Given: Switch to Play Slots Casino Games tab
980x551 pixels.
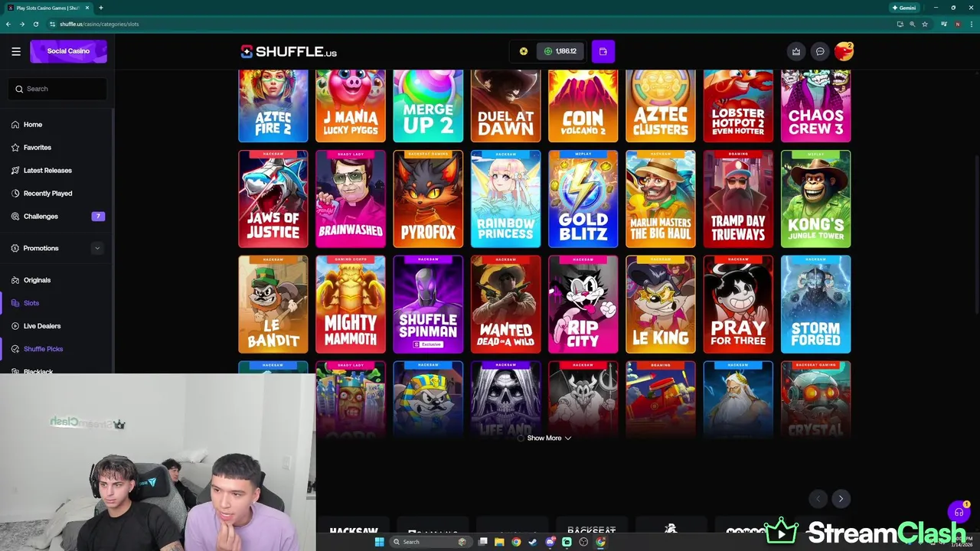Looking at the screenshot, I should point(47,8).
